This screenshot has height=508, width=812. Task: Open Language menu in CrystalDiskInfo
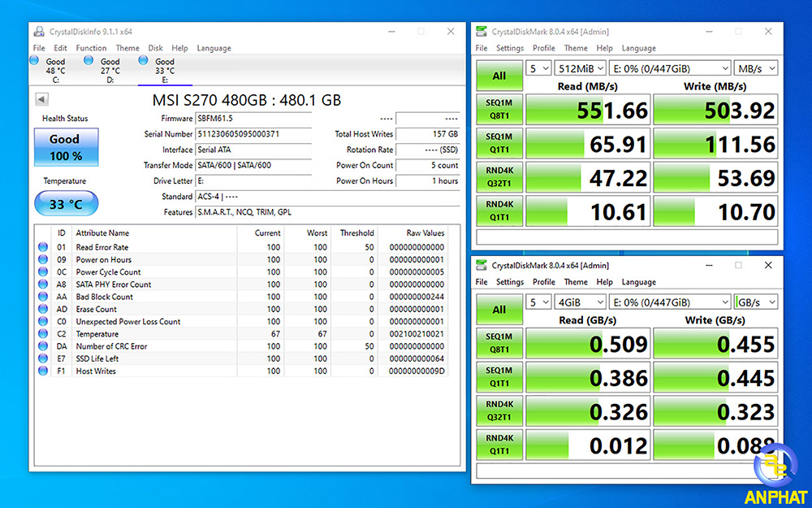(214, 48)
